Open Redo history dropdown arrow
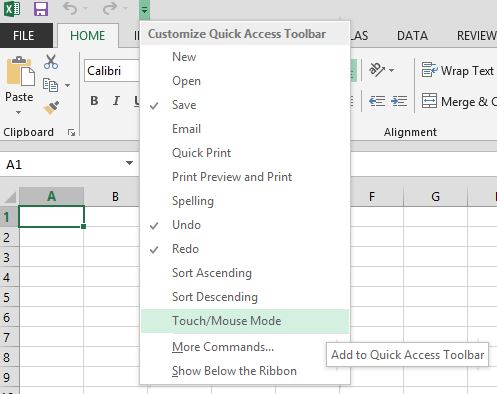 [x=125, y=9]
